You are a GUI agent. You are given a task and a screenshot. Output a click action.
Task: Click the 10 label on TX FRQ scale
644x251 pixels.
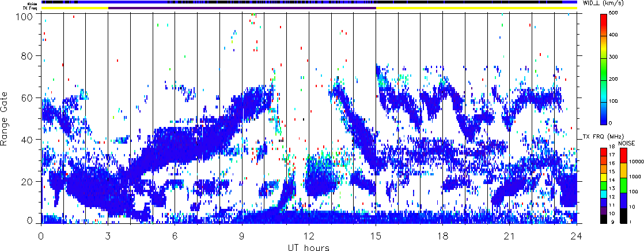pos(611,213)
